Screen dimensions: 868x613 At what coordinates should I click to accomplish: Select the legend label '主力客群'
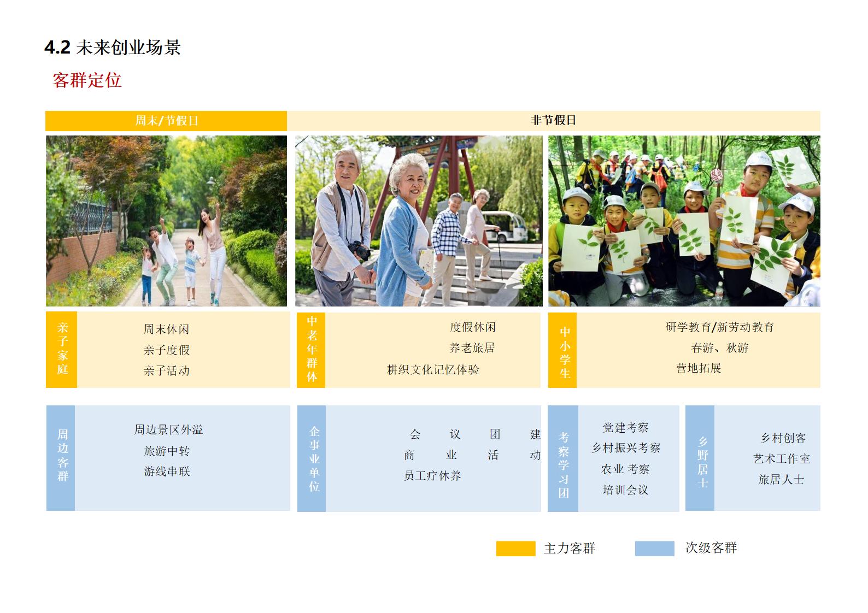[x=570, y=549]
